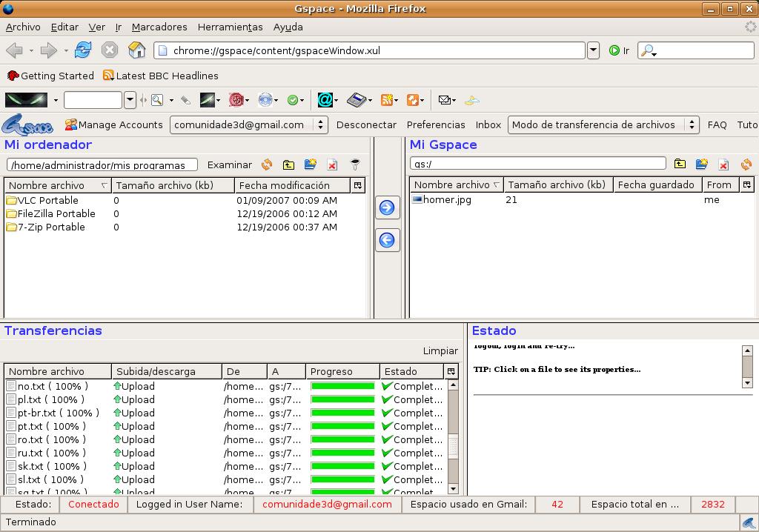Image resolution: width=759 pixels, height=532 pixels.
Task: Click the Gspace icon in status bar
Action: pyautogui.click(x=749, y=522)
